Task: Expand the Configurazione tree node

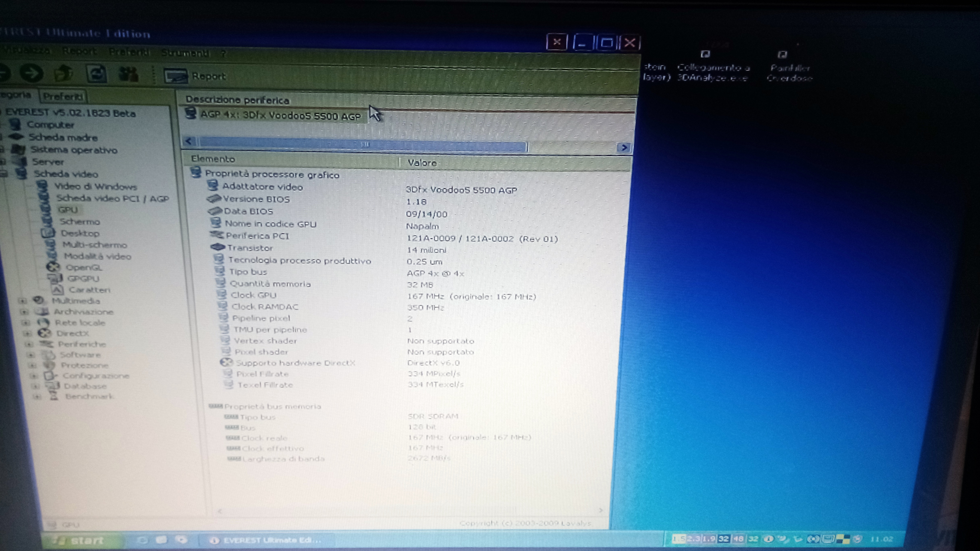Action: [34, 376]
